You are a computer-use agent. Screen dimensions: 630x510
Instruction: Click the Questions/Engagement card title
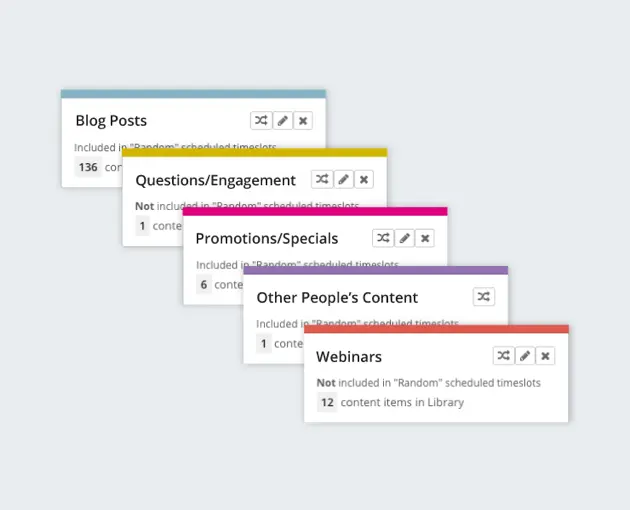[x=216, y=180]
